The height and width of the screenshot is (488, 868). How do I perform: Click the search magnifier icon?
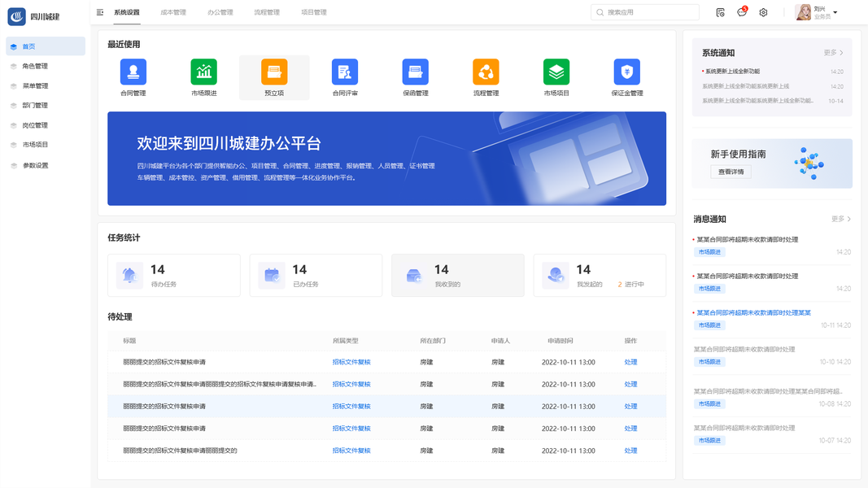(600, 12)
